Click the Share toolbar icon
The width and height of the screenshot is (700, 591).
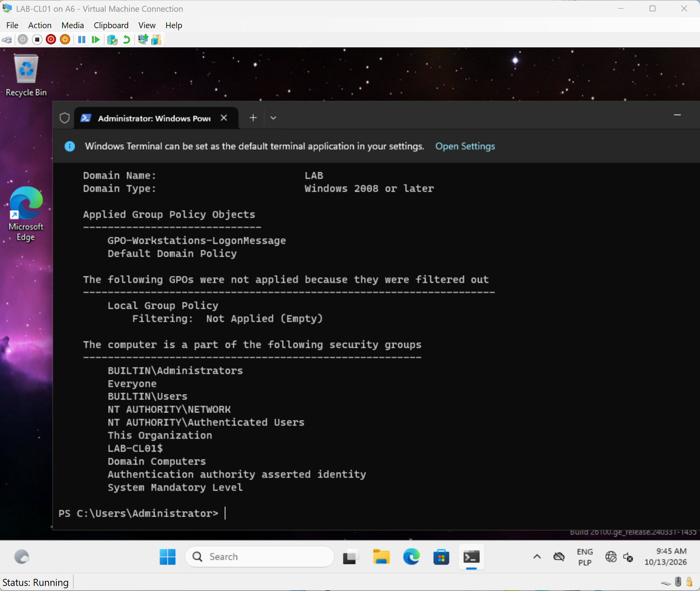(156, 40)
